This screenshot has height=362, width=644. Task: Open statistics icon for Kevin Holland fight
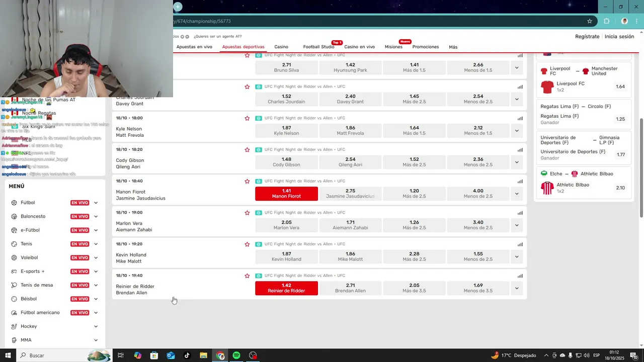(520, 244)
